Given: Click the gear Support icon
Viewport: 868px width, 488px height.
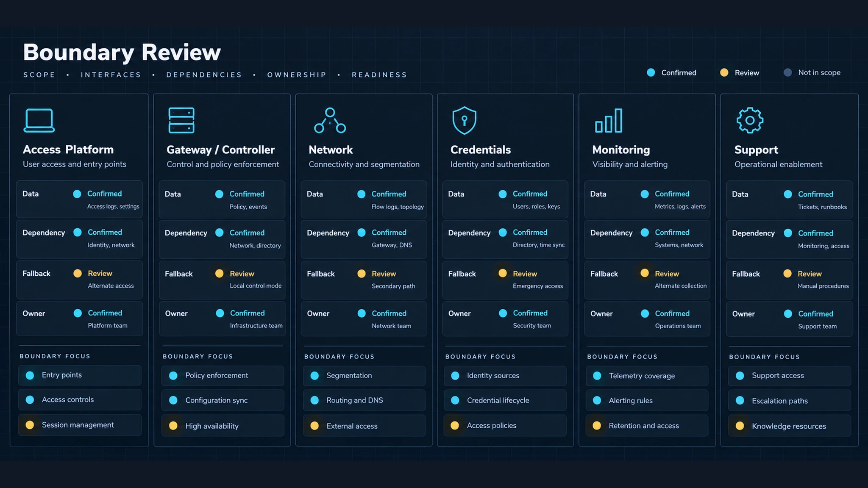Looking at the screenshot, I should click(x=750, y=120).
